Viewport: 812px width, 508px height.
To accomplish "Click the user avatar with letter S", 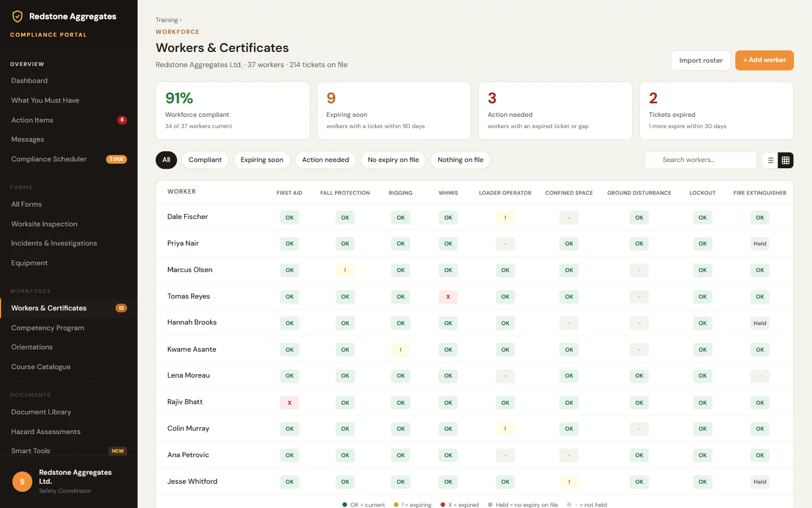I will click(x=23, y=481).
